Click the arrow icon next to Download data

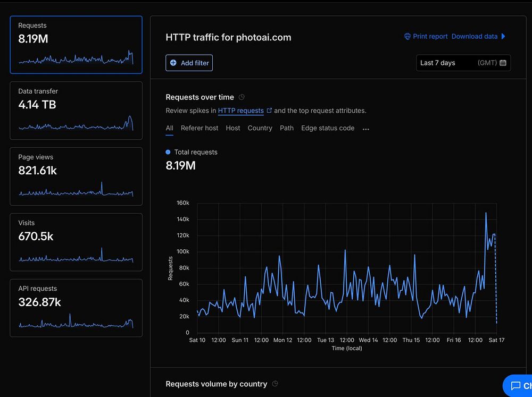point(503,37)
